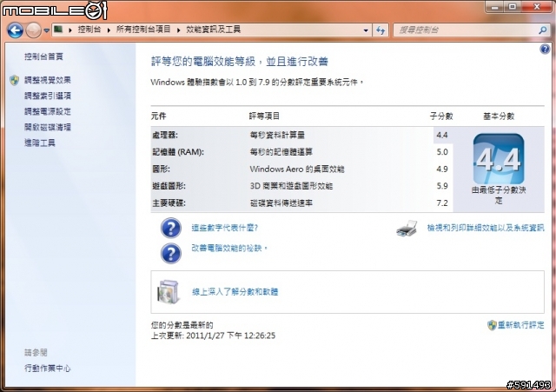
Task: Maximize the window
Action: tap(512, 7)
